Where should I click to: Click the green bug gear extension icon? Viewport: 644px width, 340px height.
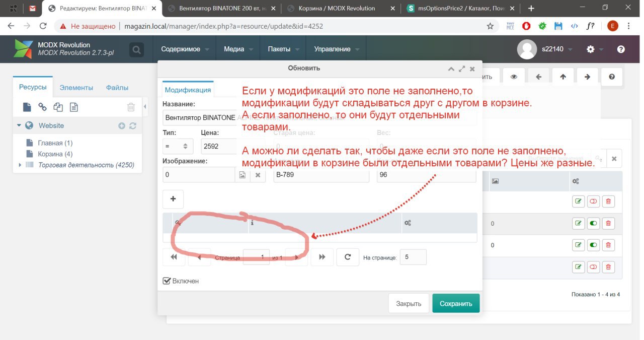click(x=542, y=26)
